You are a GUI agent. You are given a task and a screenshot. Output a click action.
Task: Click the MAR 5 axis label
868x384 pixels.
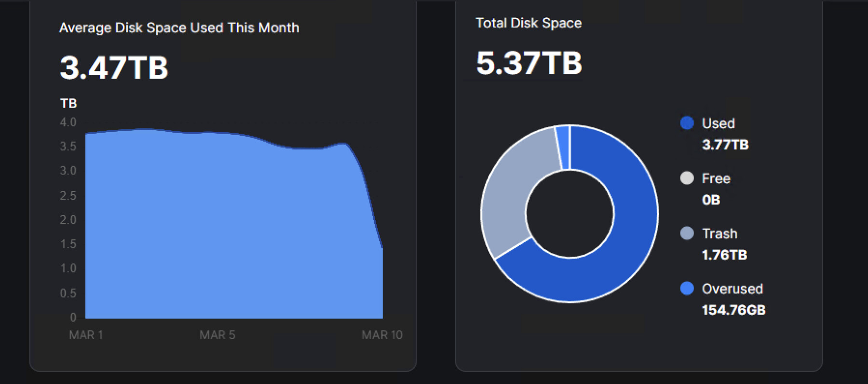pos(217,335)
